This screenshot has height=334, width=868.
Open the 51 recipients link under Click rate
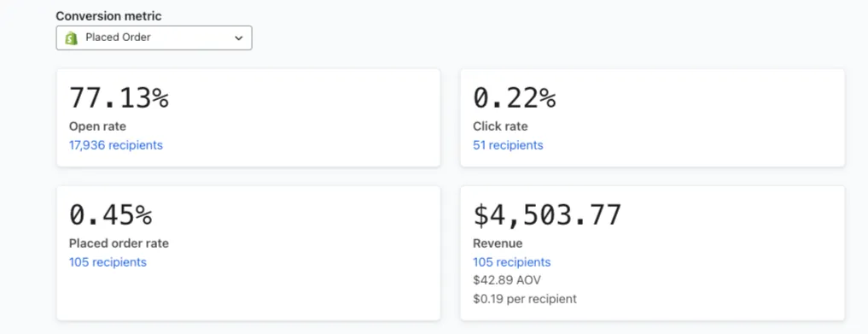point(508,145)
